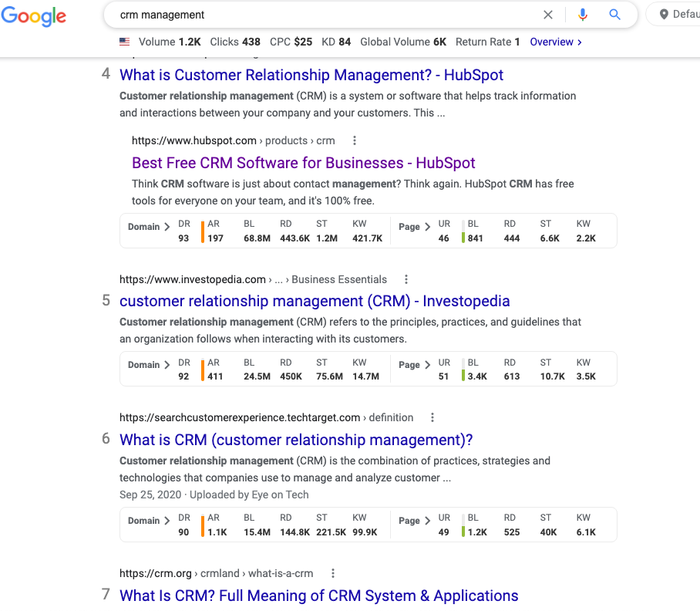
Task: Click the 'Global Volume 6K' metric
Action: (x=403, y=42)
